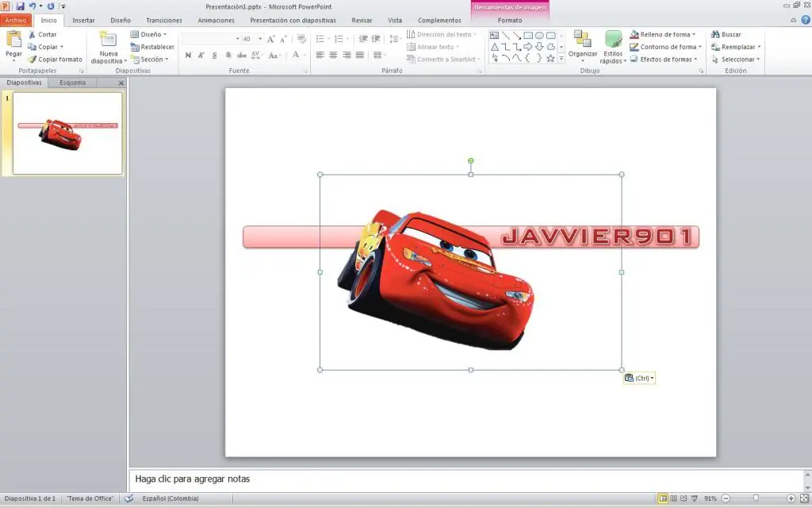Switch to the Esquema pane tab
812x508 pixels.
[72, 83]
